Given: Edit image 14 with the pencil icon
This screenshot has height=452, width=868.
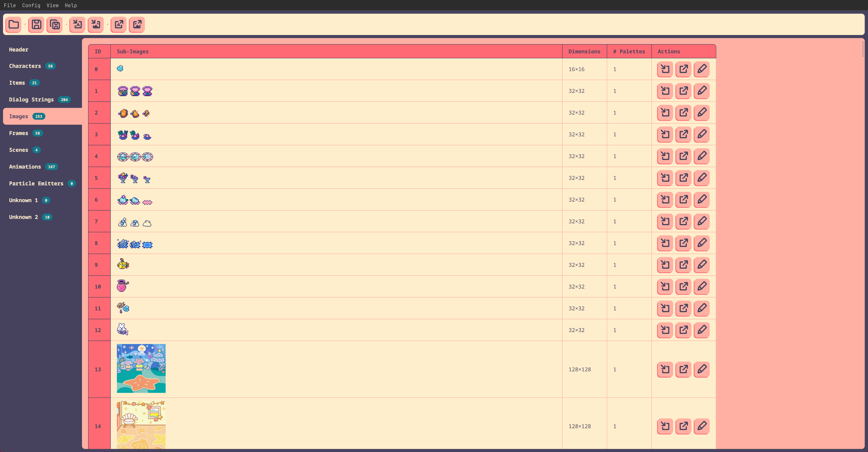Looking at the screenshot, I should click(701, 426).
